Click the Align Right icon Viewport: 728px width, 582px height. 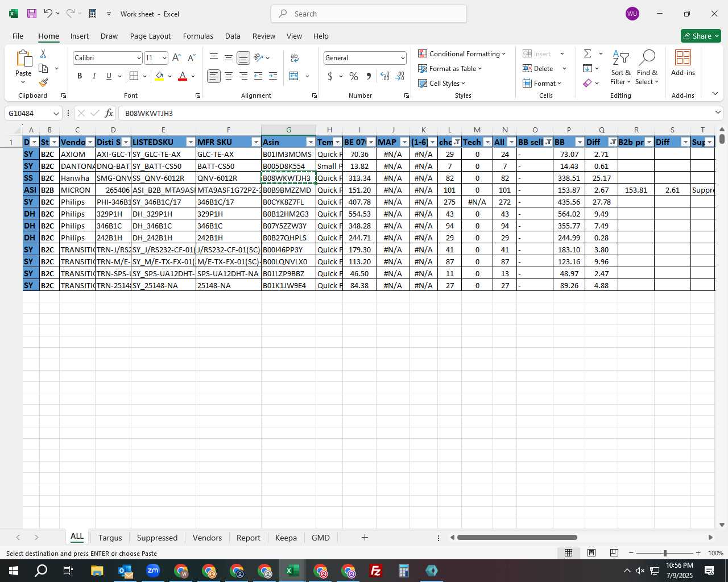coord(243,76)
